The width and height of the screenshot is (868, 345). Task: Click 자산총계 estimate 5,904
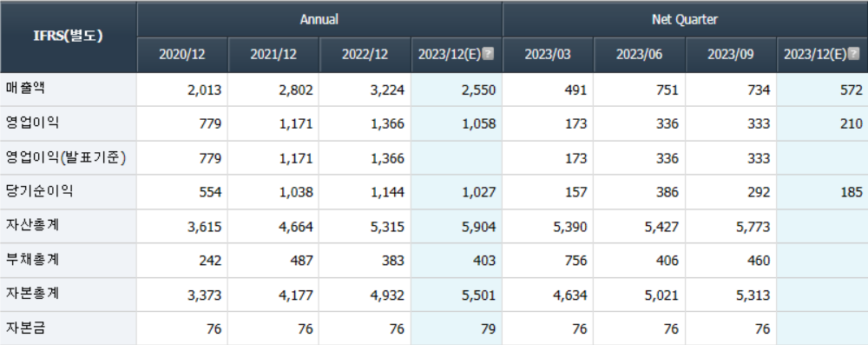479,227
